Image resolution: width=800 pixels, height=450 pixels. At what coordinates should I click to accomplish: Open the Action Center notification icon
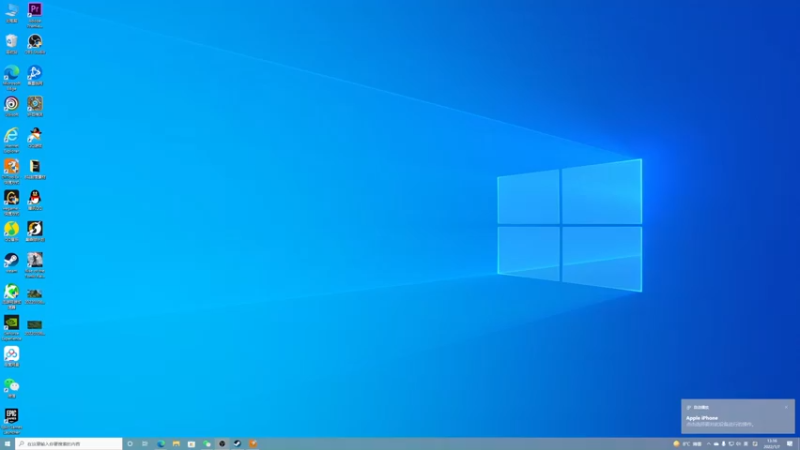click(790, 444)
